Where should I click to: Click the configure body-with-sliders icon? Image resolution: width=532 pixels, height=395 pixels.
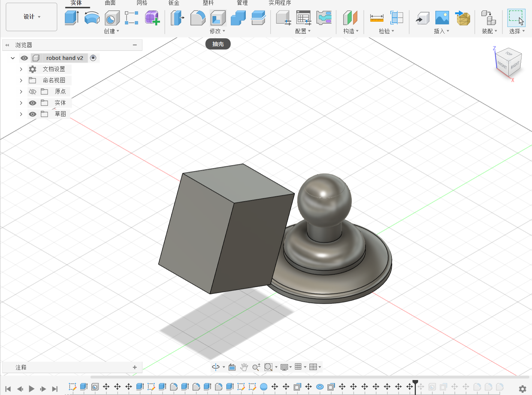point(284,18)
